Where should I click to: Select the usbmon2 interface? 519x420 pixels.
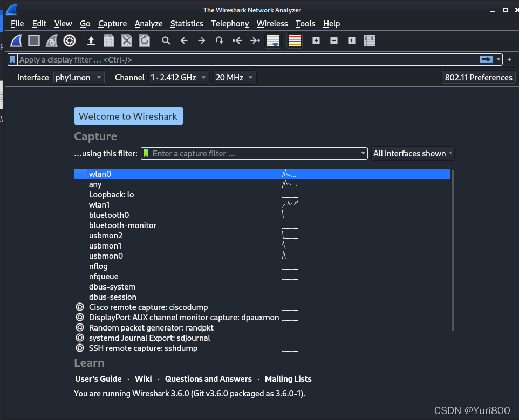coord(262,236)
